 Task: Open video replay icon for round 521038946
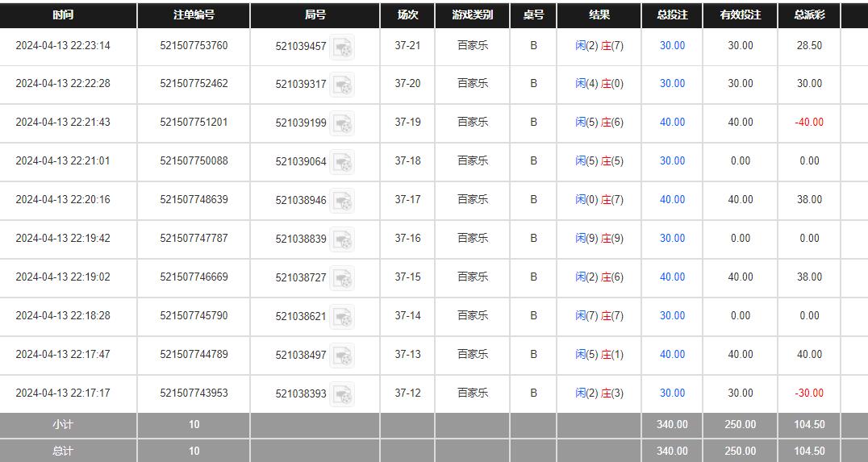click(x=342, y=201)
